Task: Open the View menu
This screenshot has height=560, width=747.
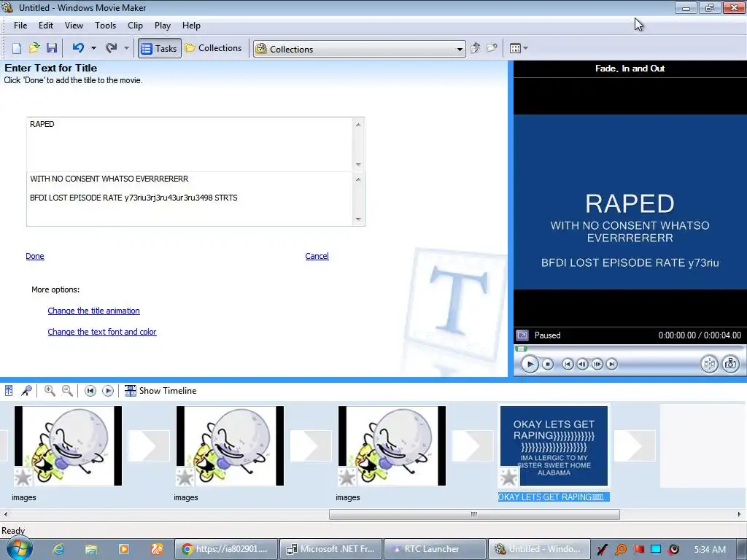Action: (x=74, y=26)
